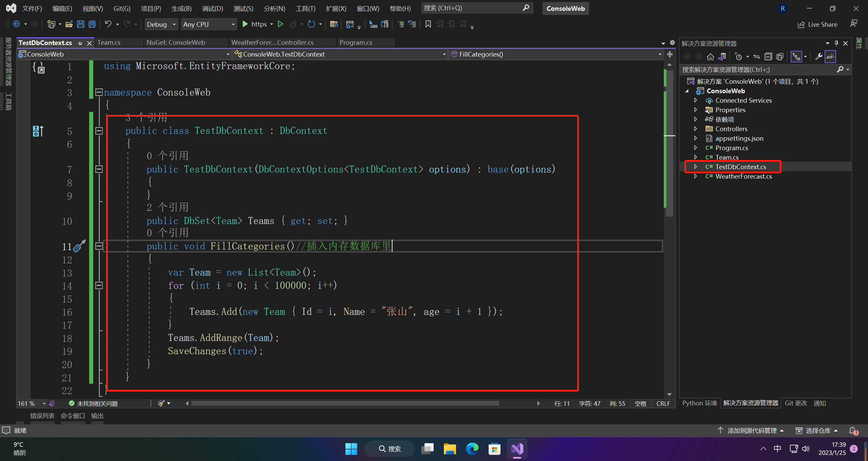Screen dimensions: 868x461
Task: Click the Open File folder icon
Action: coord(69,24)
